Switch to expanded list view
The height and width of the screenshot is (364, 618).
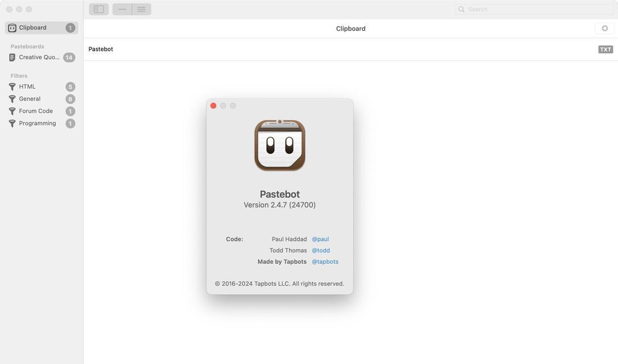pos(142,9)
